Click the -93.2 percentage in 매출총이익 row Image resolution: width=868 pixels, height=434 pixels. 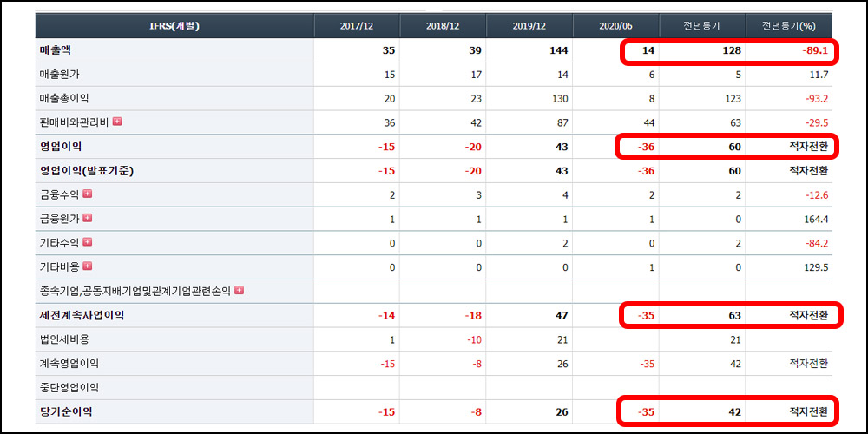815,99
